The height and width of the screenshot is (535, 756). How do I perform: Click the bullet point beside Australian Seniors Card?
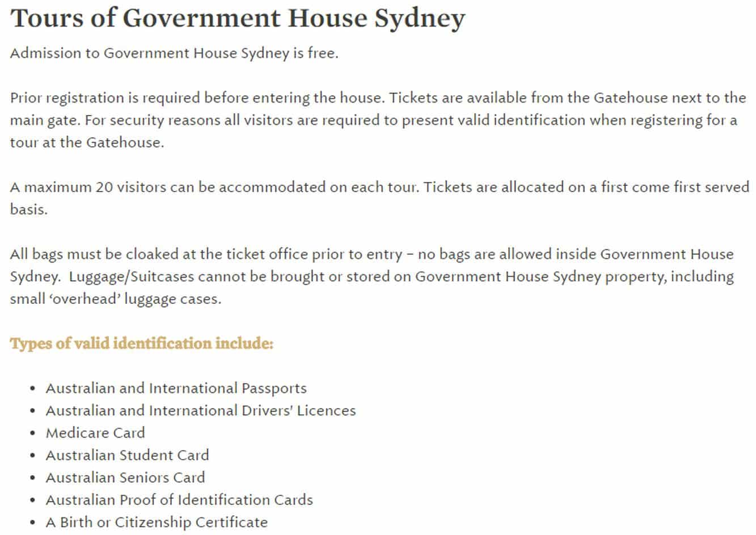[x=33, y=478]
